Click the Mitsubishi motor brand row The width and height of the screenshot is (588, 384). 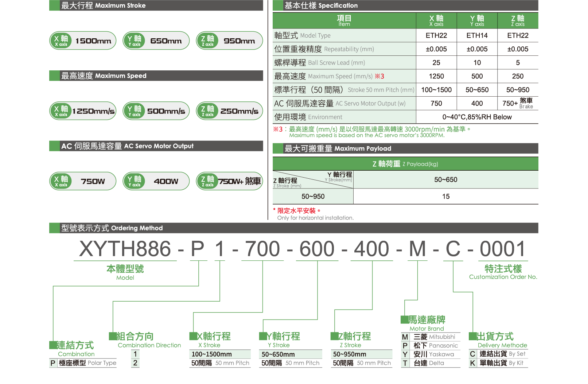pyautogui.click(x=431, y=337)
